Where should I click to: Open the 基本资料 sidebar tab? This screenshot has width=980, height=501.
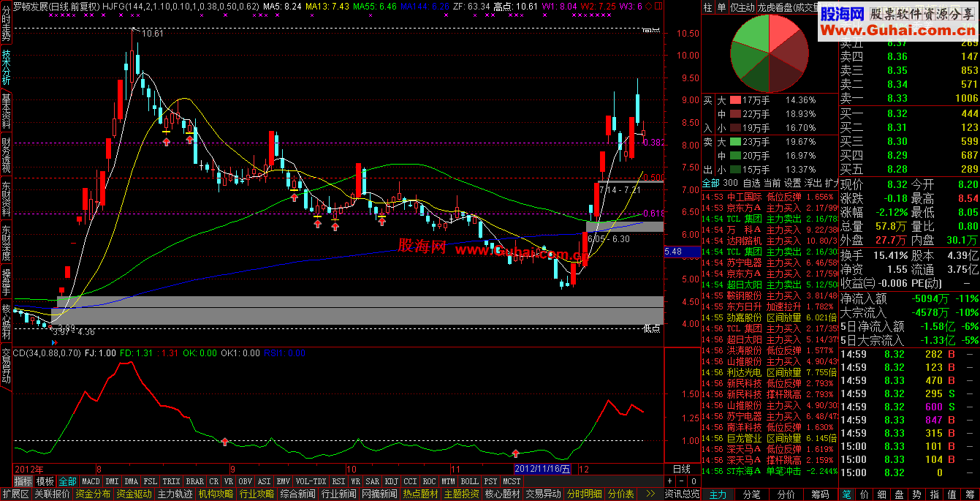pyautogui.click(x=6, y=111)
